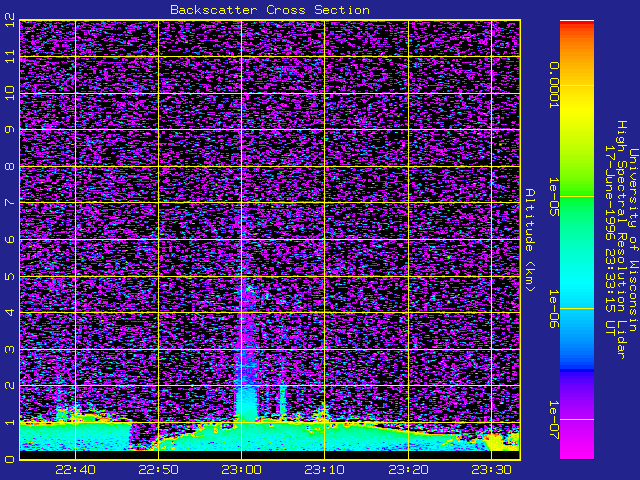Image resolution: width=640 pixels, height=480 pixels.
Task: Click the altitude axis label 1
Action: (10, 422)
